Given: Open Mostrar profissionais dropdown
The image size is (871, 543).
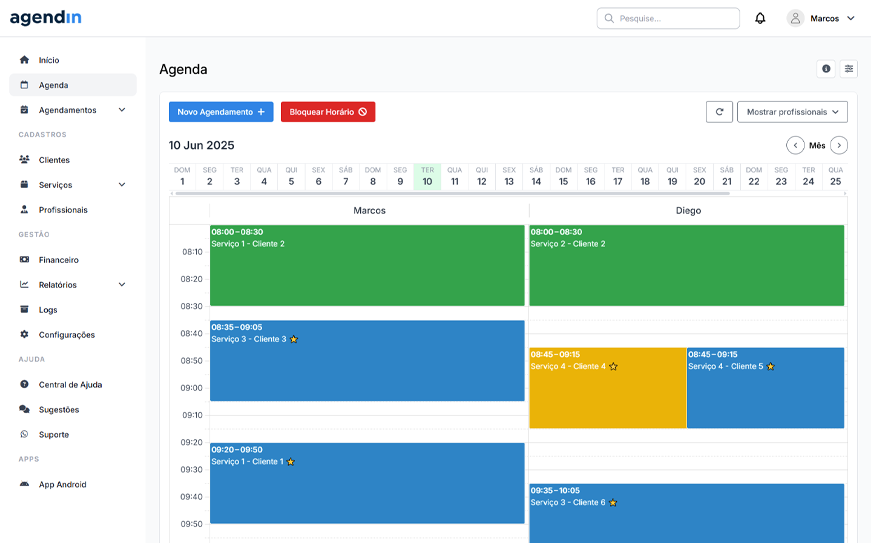Looking at the screenshot, I should pyautogui.click(x=792, y=112).
